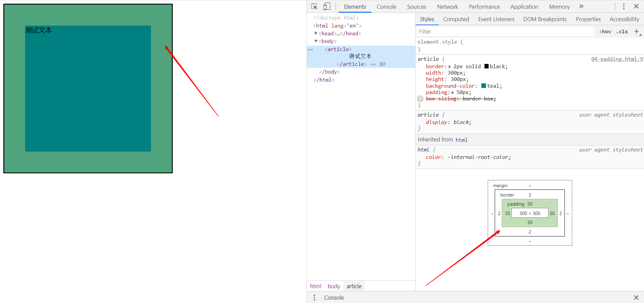Viewport: 644px width, 303px height.
Task: Click the padding top 50 value in box model
Action: (x=530, y=204)
